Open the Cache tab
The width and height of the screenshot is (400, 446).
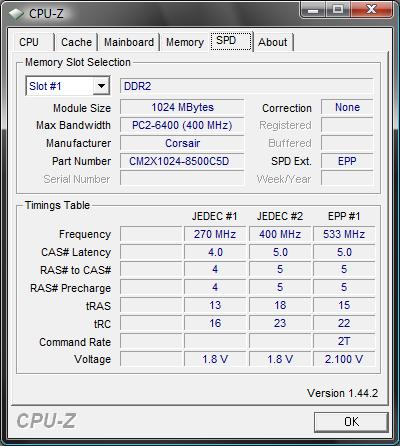[x=76, y=42]
